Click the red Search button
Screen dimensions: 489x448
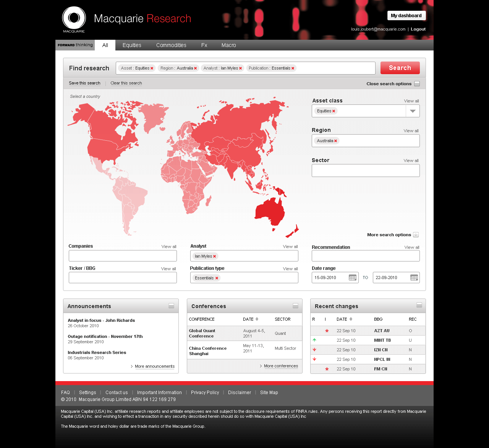tap(400, 68)
